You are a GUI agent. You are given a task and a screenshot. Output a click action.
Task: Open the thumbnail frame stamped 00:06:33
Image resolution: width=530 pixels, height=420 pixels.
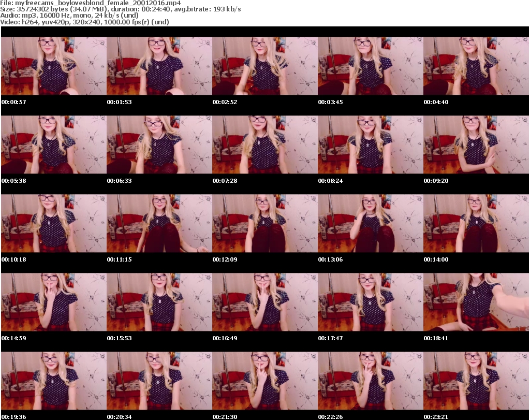coord(159,144)
